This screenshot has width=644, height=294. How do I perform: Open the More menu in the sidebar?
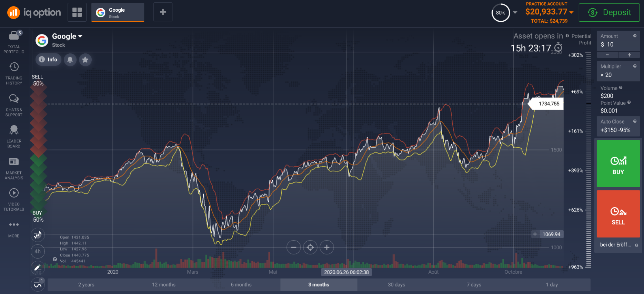(14, 229)
